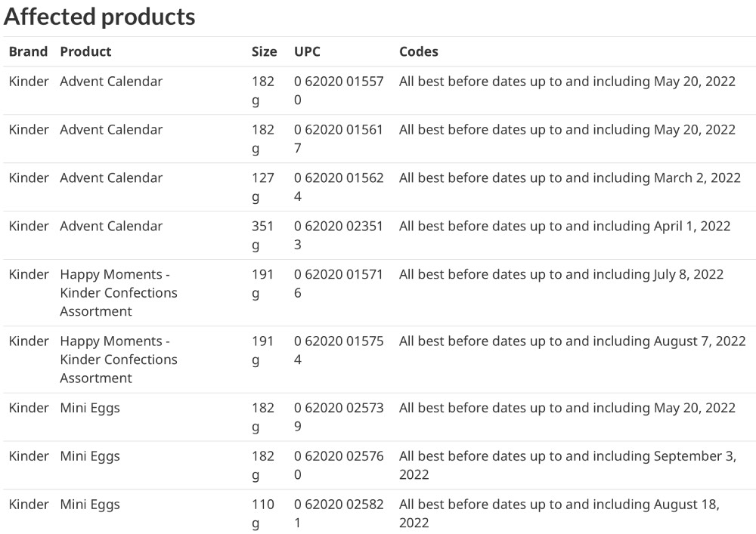Viewport: 756px width, 534px height.
Task: Select UPC 0 62020 01557 0 cell
Action: [x=339, y=91]
